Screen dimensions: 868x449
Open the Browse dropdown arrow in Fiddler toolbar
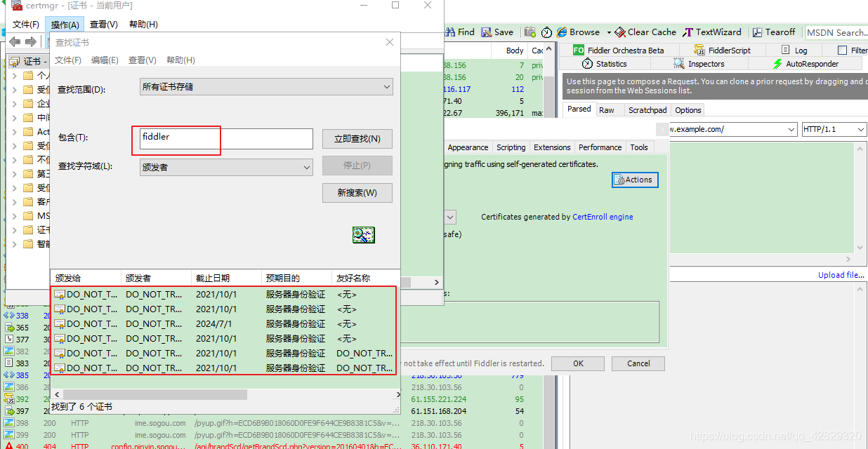(609, 32)
